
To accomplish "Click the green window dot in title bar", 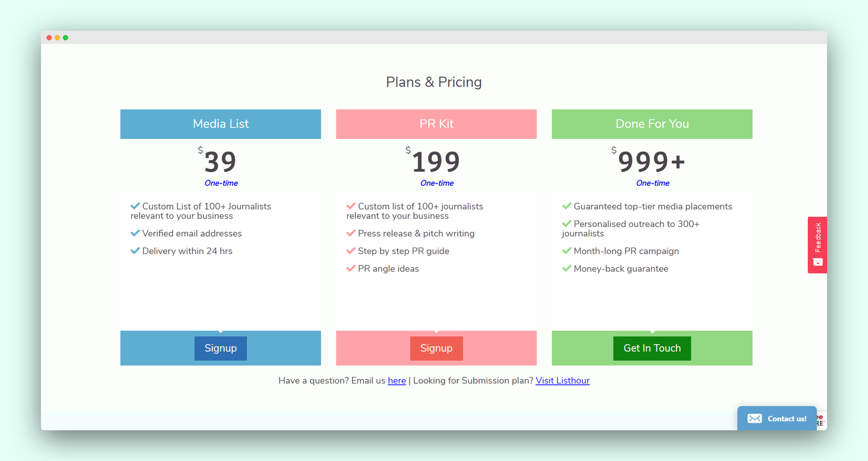I will click(66, 37).
